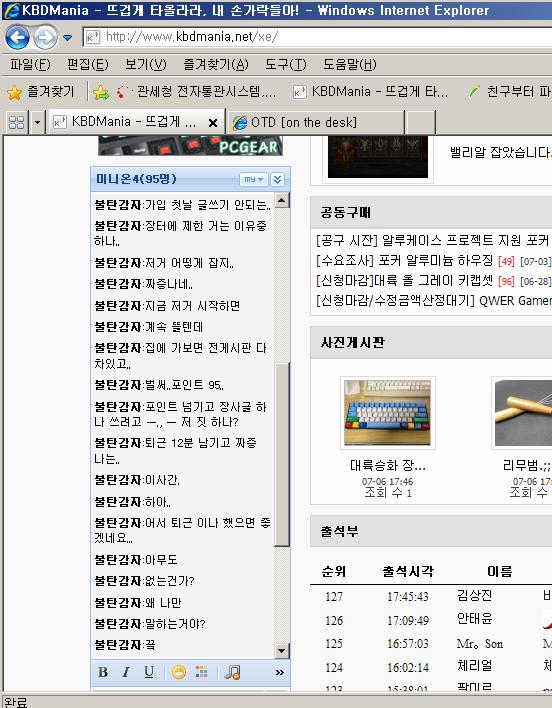Open the 대륙 올 그레이 키캡셋 post

pyautogui.click(x=404, y=280)
